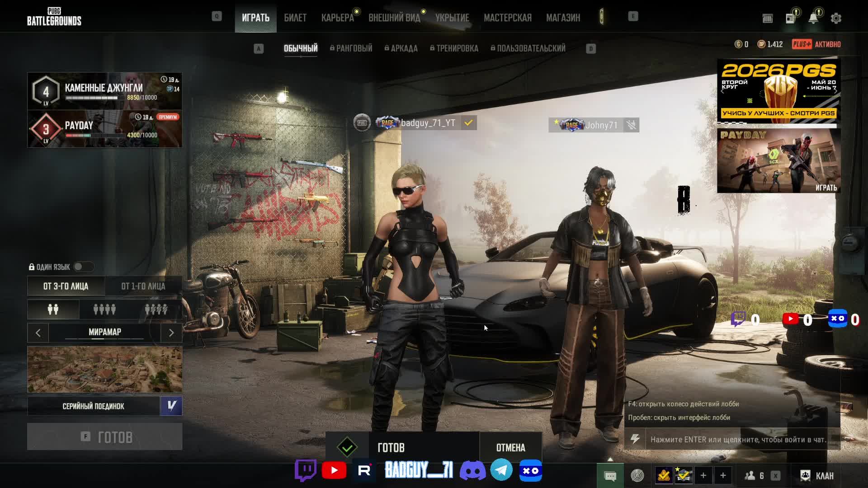Expand the PAYDAY pass level card
Screen dimensions: 868x488
point(105,129)
